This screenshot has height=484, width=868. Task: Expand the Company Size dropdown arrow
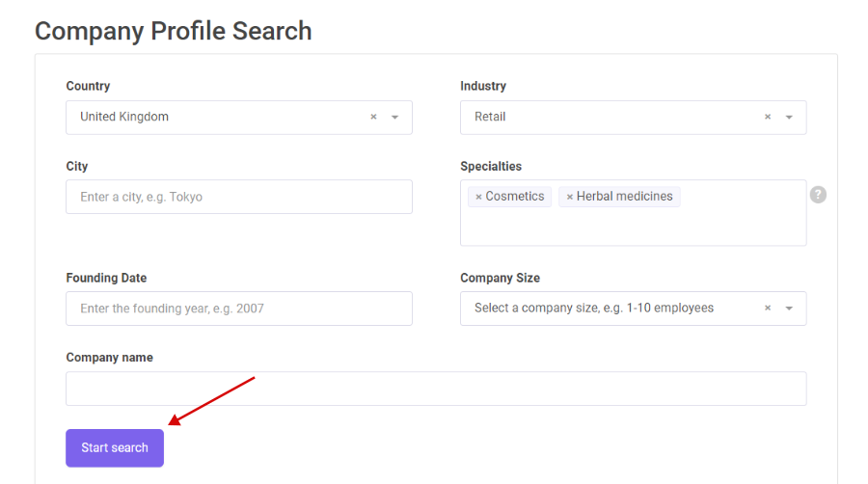(x=789, y=309)
